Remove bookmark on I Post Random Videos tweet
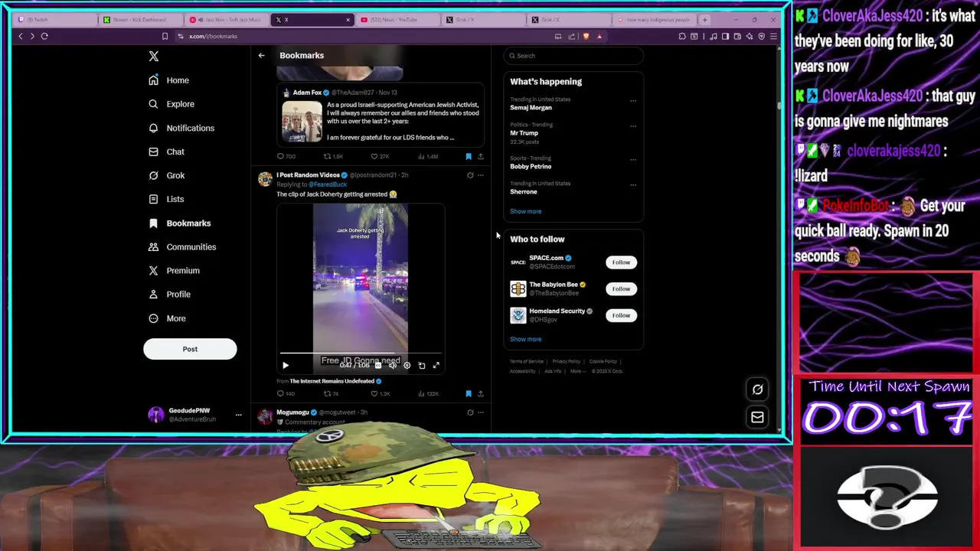Image resolution: width=980 pixels, height=551 pixels. tap(469, 393)
